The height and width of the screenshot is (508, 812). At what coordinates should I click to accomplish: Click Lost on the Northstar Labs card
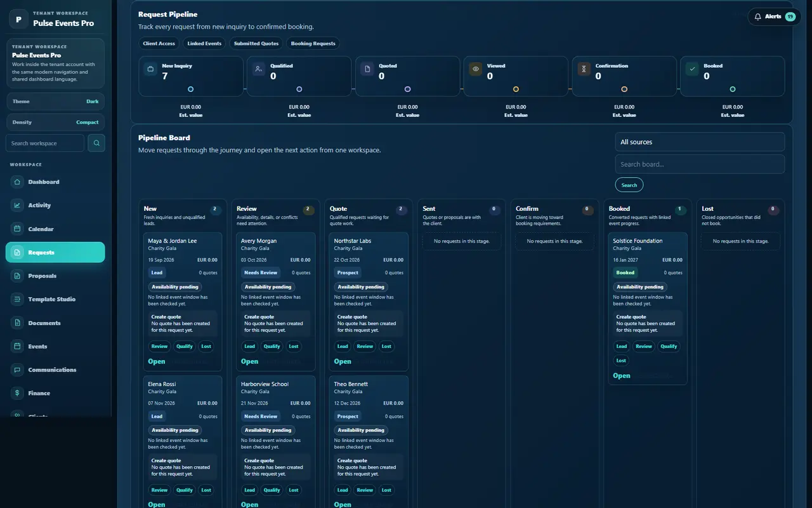tap(386, 347)
